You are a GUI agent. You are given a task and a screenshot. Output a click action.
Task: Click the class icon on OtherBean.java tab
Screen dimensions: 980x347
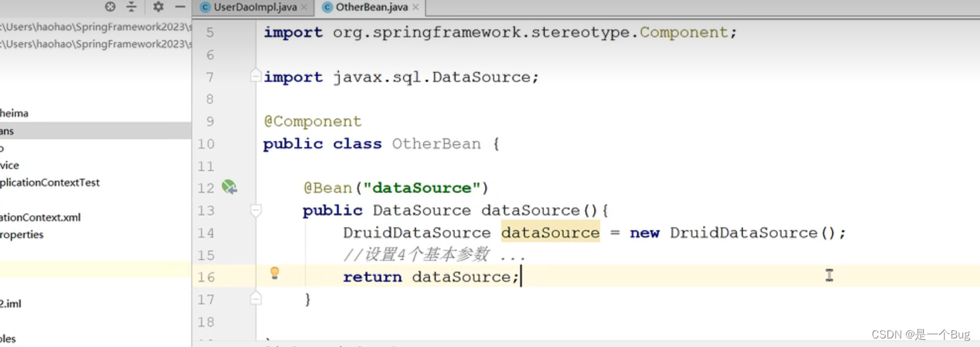click(x=328, y=8)
